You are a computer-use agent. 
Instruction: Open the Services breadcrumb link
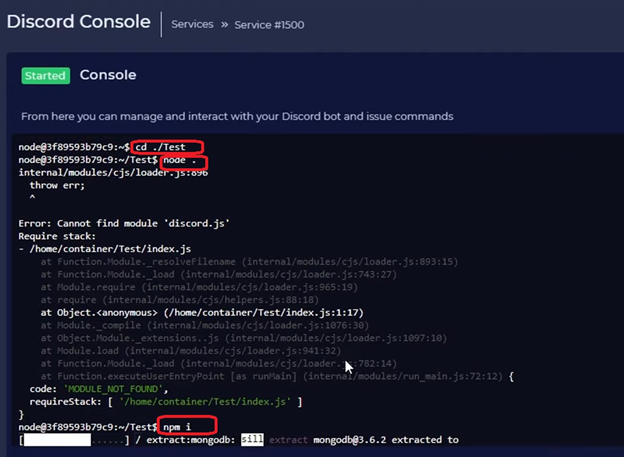coord(192,24)
